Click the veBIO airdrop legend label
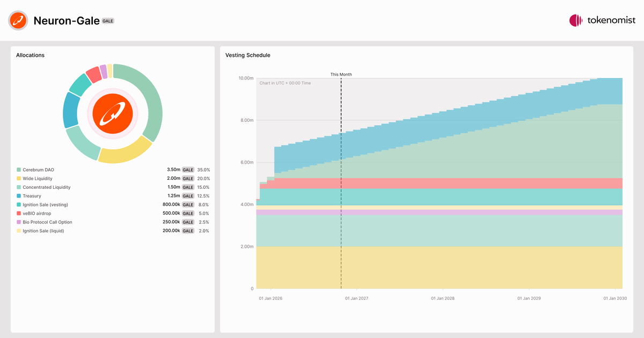 tap(36, 214)
